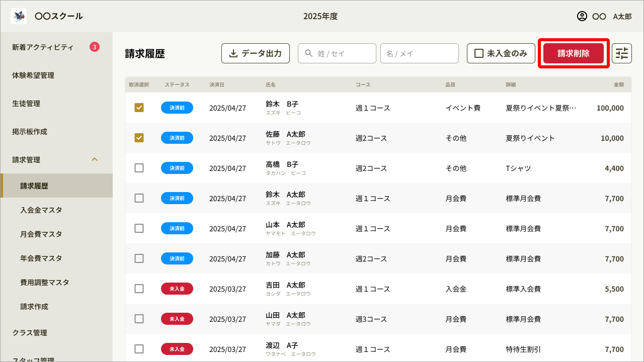Check the row checkbox for 山本 A太郎
The image size is (644, 362).
pos(139,228)
